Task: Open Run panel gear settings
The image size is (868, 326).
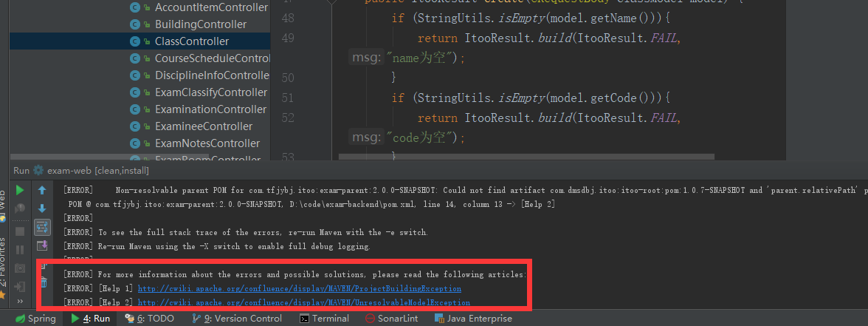Action: pyautogui.click(x=38, y=171)
